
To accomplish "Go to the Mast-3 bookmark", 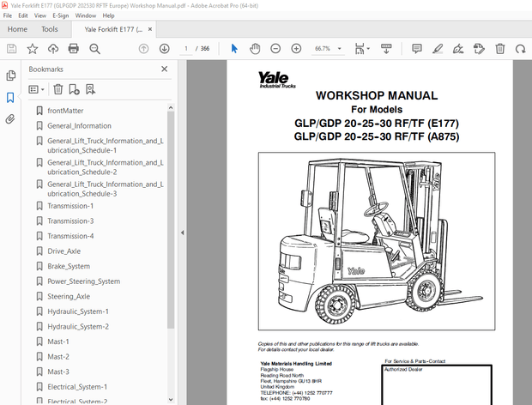I will point(58,372).
